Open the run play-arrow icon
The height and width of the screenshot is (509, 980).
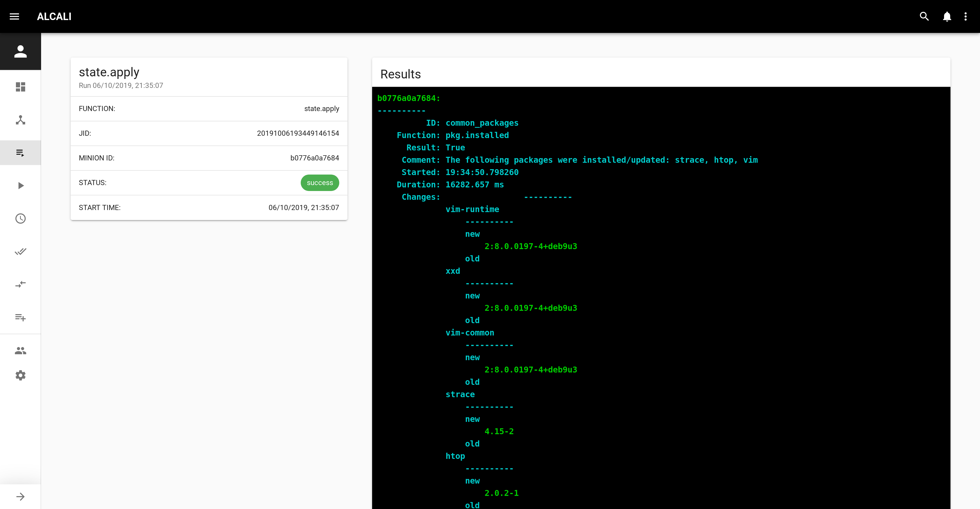21,185
